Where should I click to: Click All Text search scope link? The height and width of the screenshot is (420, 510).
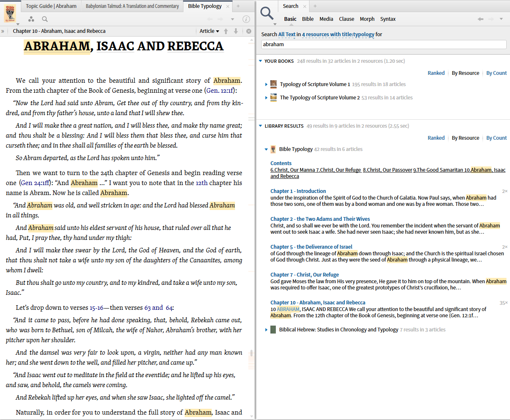click(x=287, y=35)
